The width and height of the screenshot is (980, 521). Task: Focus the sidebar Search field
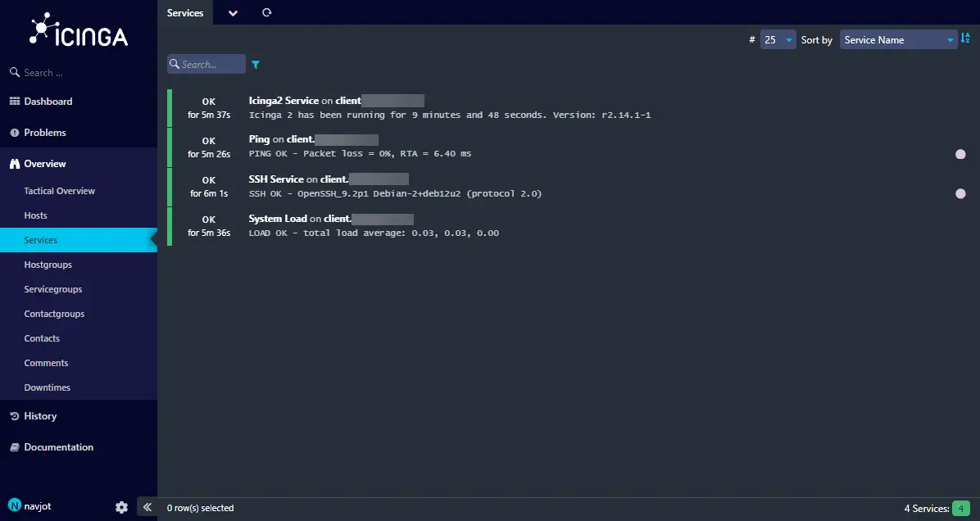[x=79, y=72]
